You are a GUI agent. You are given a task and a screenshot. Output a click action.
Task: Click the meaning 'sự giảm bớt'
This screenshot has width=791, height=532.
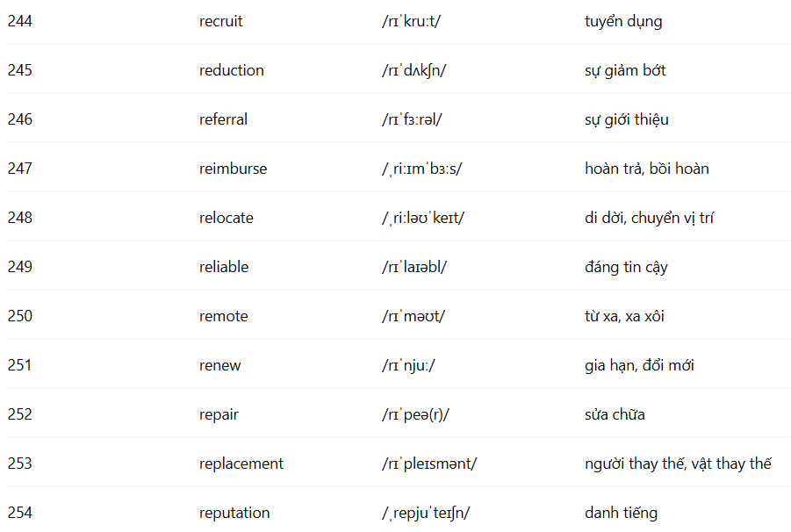[625, 70]
